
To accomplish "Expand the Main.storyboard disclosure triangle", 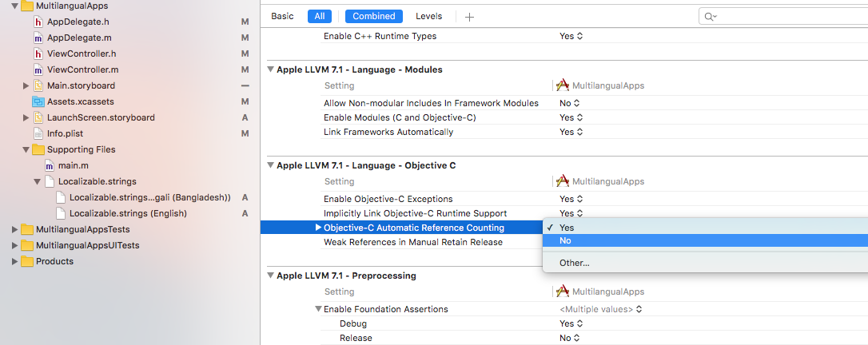I will click(26, 85).
